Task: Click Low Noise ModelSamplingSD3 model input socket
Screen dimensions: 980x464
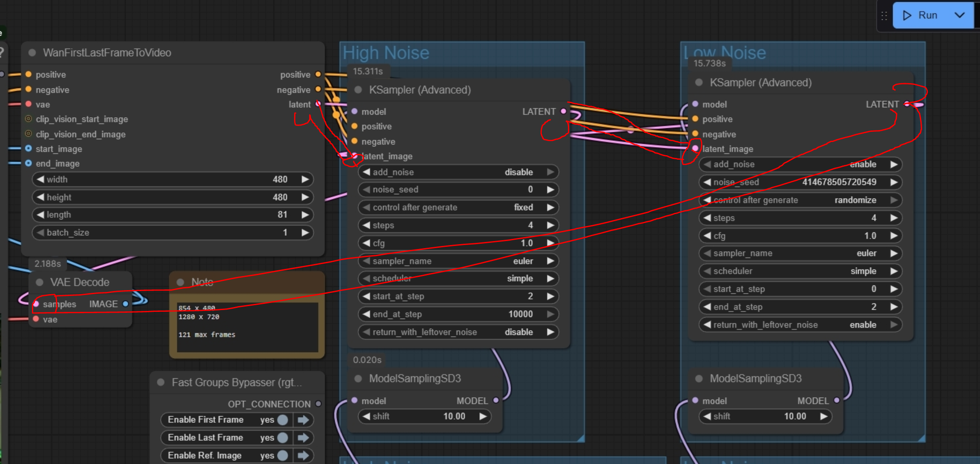Action: pos(695,400)
